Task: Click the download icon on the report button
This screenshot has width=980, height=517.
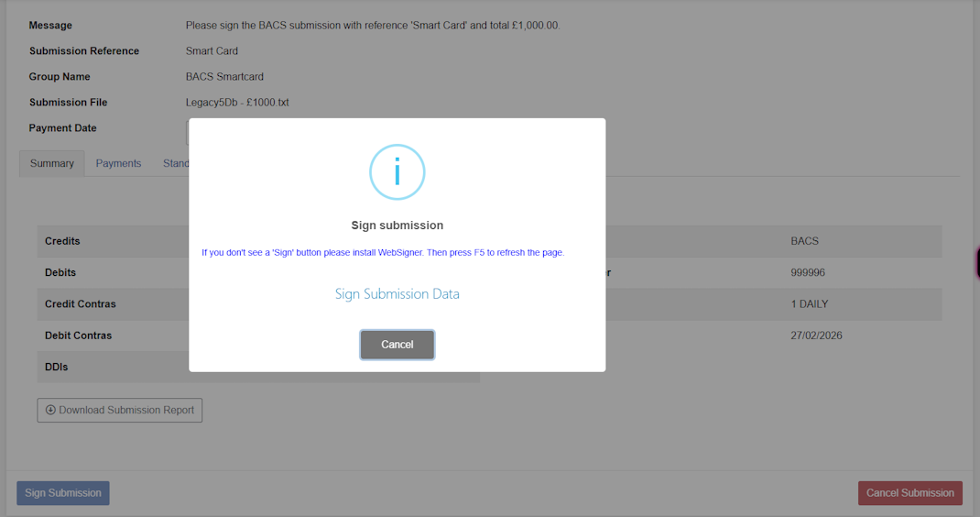Action: coord(50,410)
